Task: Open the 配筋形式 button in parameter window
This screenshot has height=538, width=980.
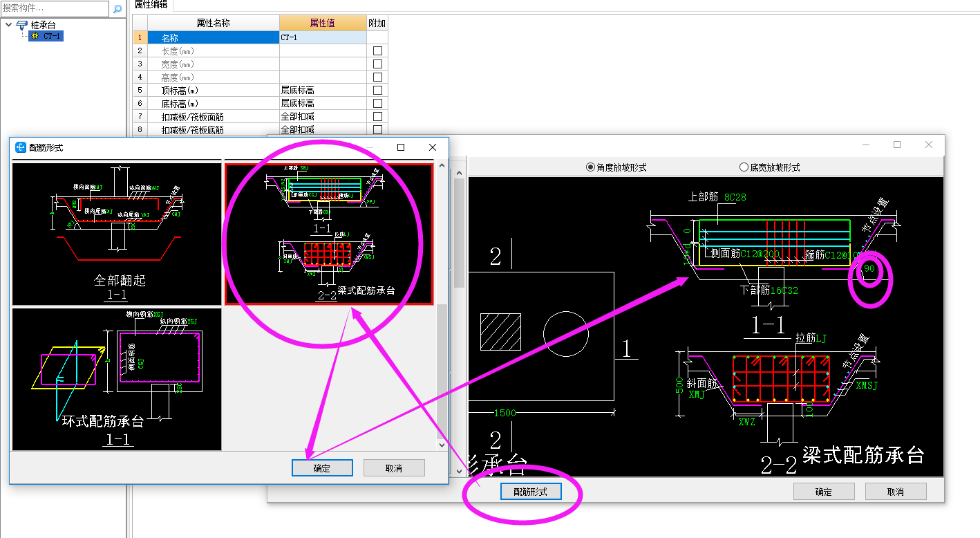Action: (531, 492)
